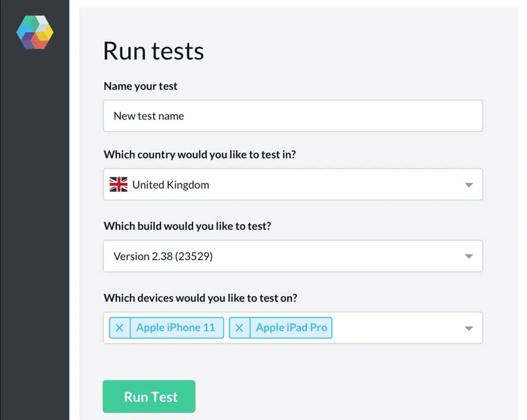The image size is (527, 420).
Task: Expand the country dropdown arrow
Action: point(468,184)
